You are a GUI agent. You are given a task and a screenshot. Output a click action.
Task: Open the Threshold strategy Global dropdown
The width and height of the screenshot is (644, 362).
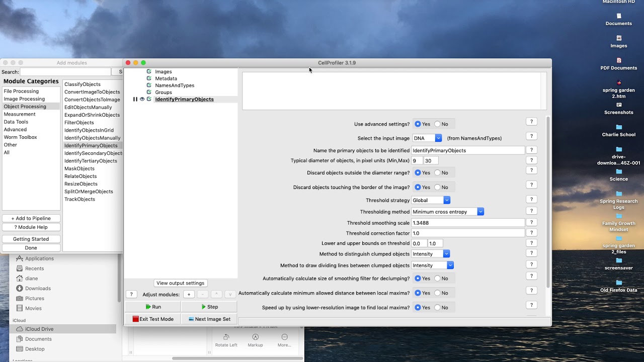point(431,200)
